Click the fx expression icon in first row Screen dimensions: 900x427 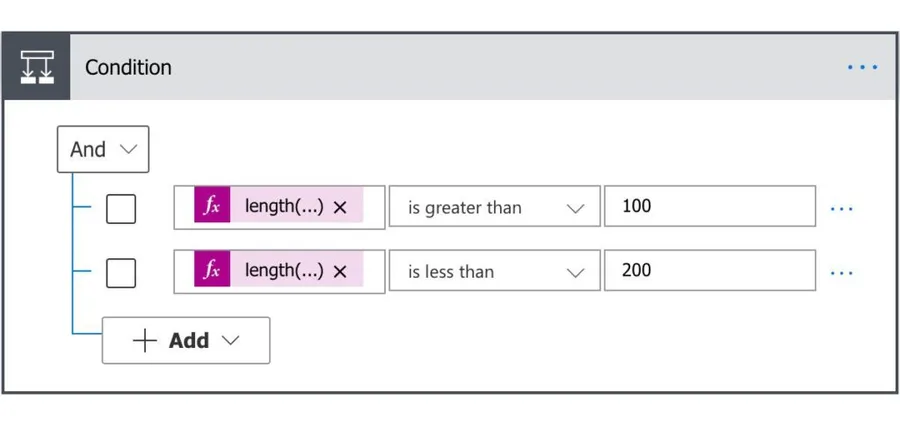(x=212, y=207)
